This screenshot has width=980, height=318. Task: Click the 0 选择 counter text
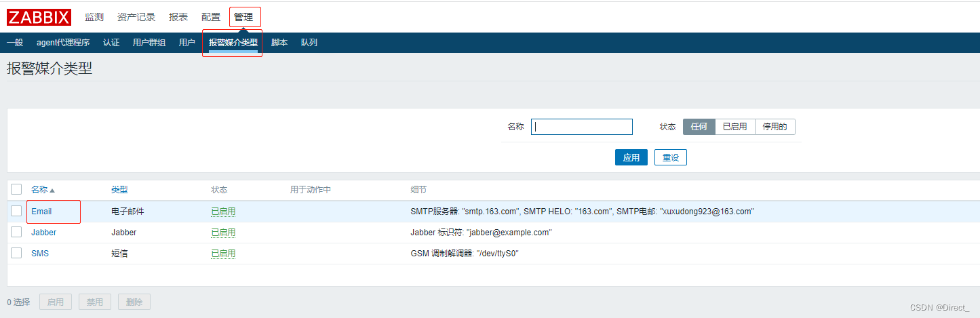click(x=18, y=302)
